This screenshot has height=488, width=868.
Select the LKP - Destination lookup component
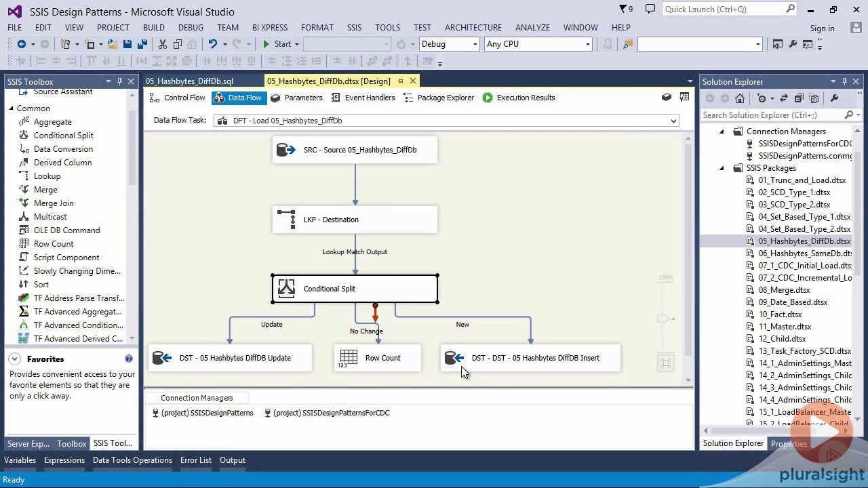click(x=355, y=220)
